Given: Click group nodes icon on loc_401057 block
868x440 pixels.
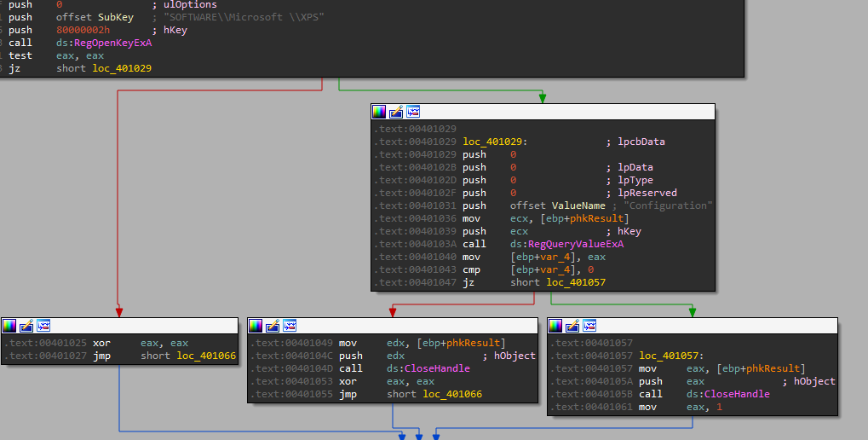Looking at the screenshot, I should [x=589, y=326].
